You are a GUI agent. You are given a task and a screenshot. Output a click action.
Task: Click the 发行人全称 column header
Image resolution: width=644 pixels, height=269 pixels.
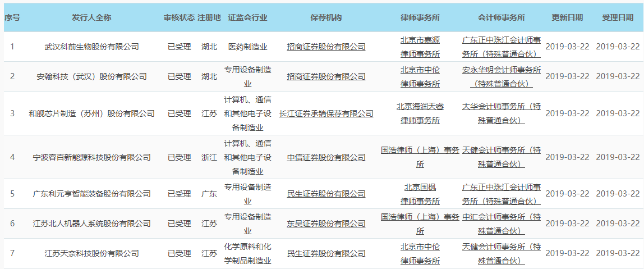coord(91,17)
